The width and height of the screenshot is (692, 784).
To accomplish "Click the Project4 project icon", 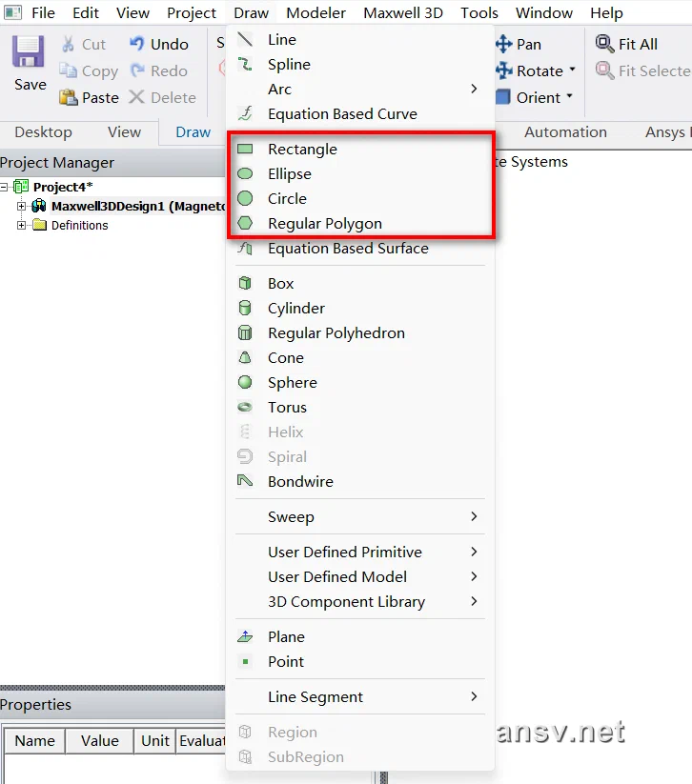I will click(21, 187).
